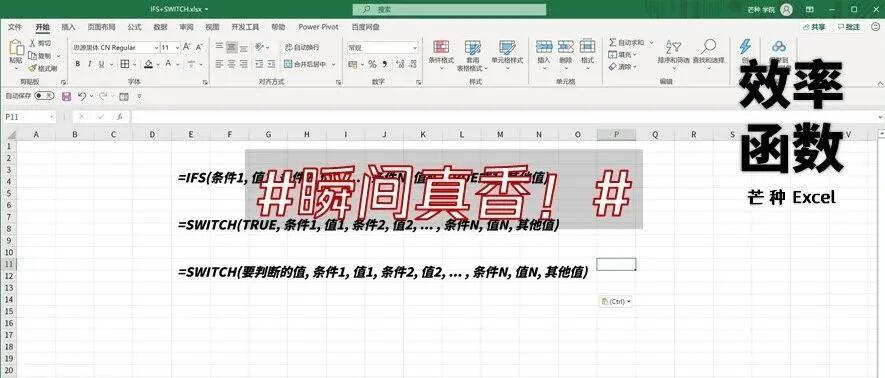Viewport: 885px width, 378px height.
Task: Apply the font color letter A
Action: [168, 64]
